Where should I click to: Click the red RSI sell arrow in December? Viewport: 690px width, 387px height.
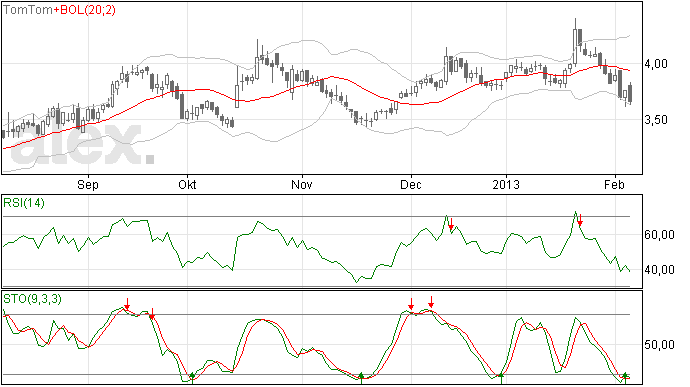point(451,224)
